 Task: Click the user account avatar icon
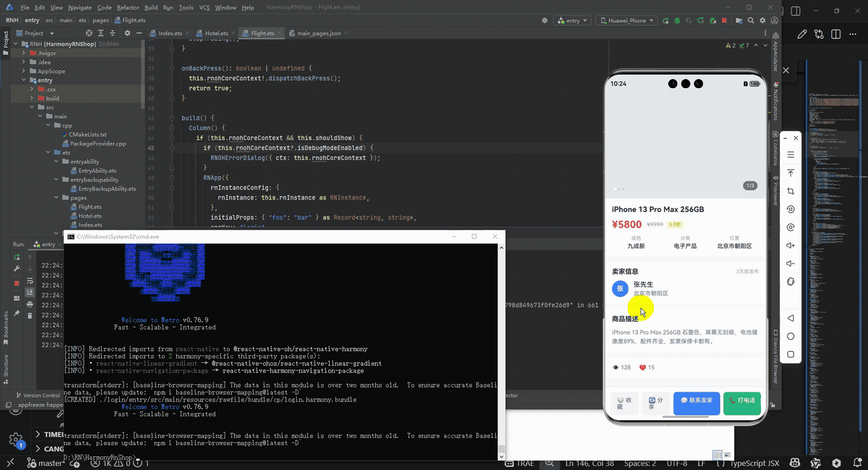pyautogui.click(x=774, y=20)
